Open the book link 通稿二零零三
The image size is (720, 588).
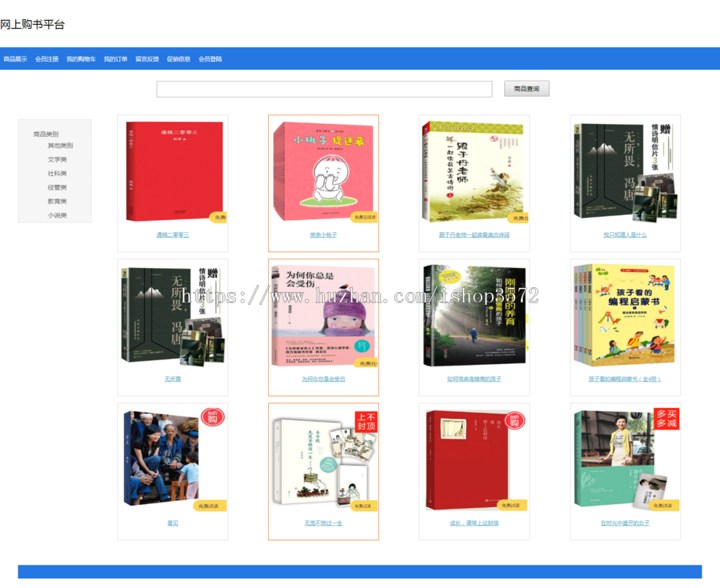[171, 234]
